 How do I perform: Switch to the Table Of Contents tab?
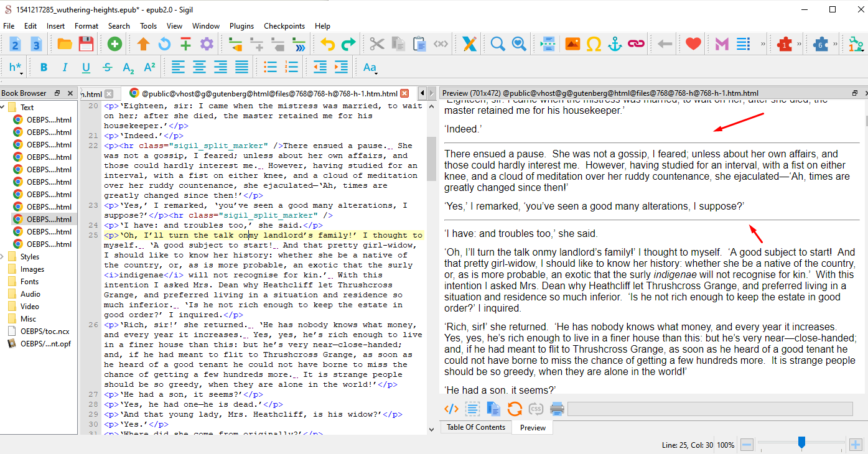[x=476, y=427]
